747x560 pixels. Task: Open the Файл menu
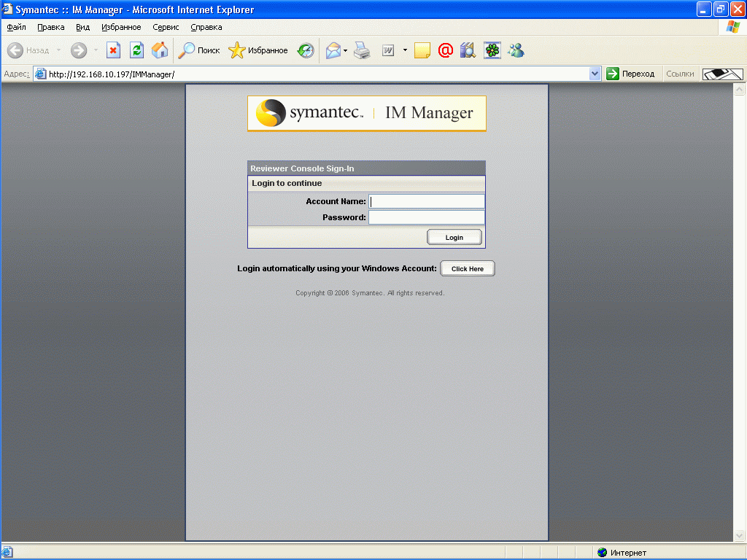16,27
